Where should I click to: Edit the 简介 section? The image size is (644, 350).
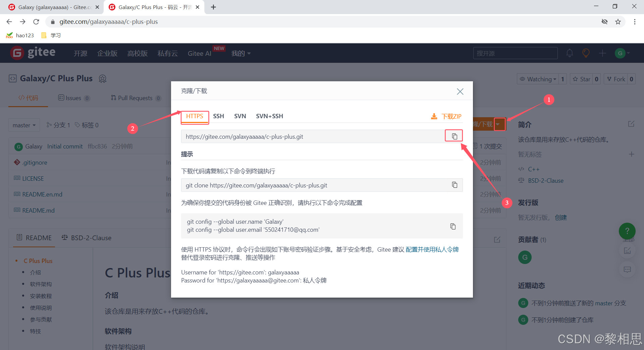(x=631, y=124)
